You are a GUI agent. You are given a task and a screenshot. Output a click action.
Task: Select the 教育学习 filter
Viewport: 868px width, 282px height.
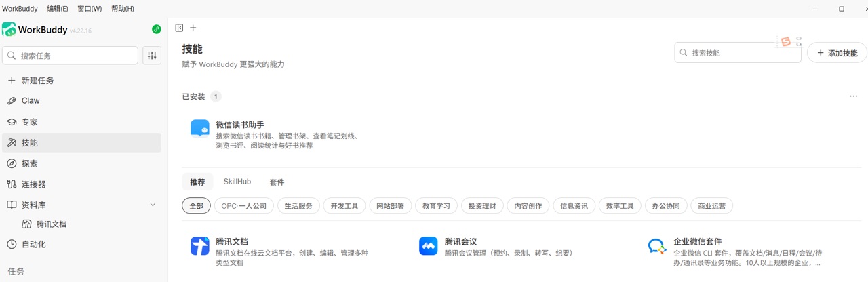tap(437, 206)
